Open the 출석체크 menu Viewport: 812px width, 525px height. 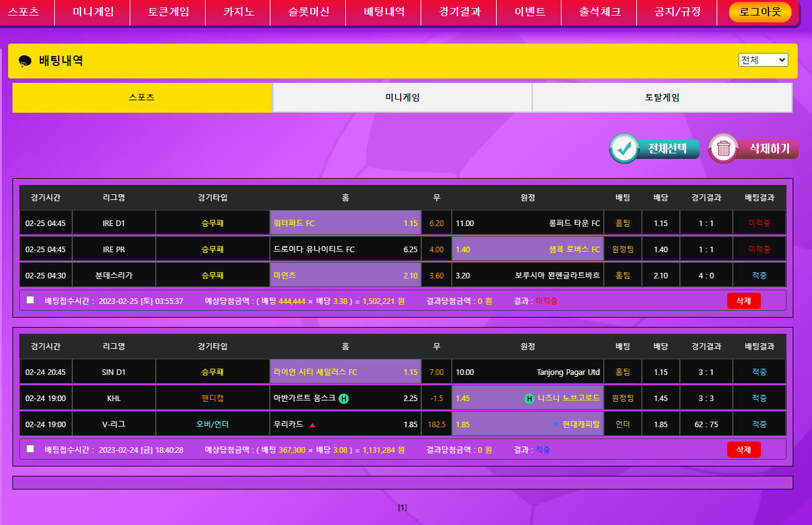599,12
